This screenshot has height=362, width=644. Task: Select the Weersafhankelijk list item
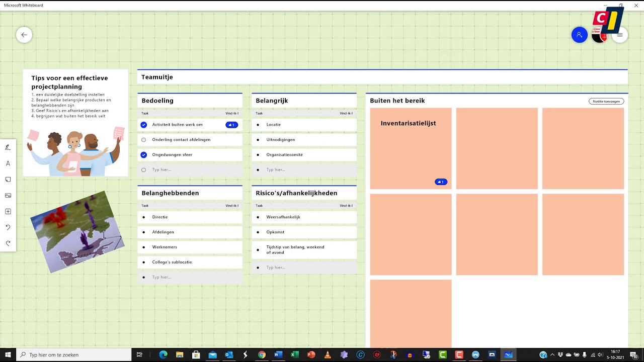(304, 217)
